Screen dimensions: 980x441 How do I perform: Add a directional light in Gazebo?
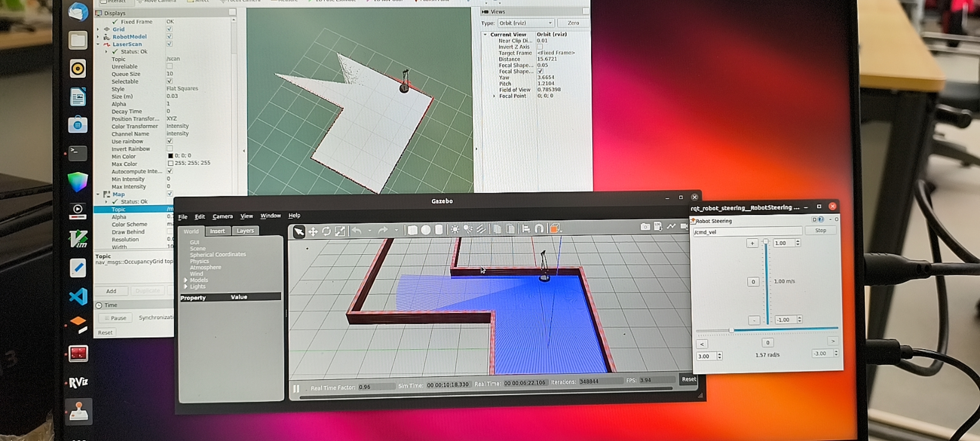point(481,229)
